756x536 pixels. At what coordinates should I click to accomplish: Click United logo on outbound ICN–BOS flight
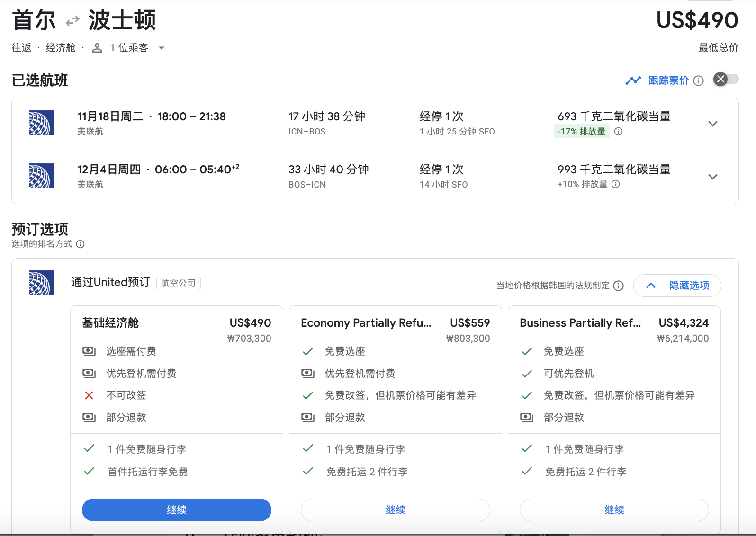click(x=41, y=123)
